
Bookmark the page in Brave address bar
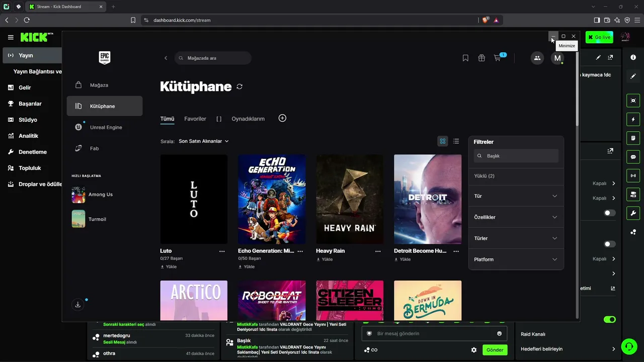click(x=133, y=20)
